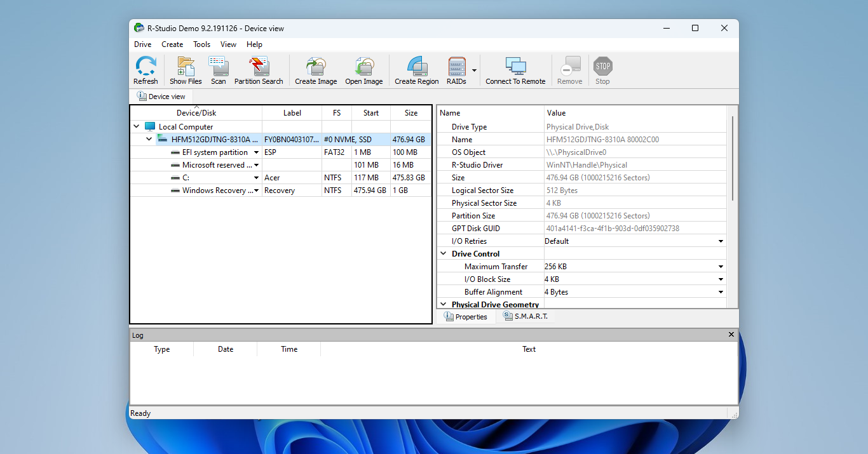
Task: Open the Maximum Transfer dropdown
Action: 721,267
